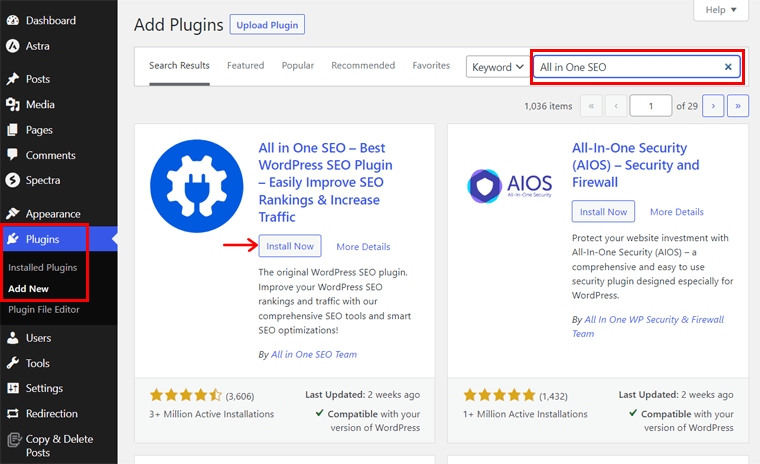Open the Users menu label
This screenshot has width=760, height=464.
[38, 338]
